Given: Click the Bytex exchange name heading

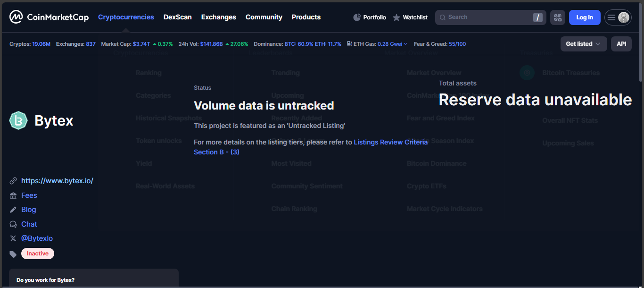Looking at the screenshot, I should 54,121.
